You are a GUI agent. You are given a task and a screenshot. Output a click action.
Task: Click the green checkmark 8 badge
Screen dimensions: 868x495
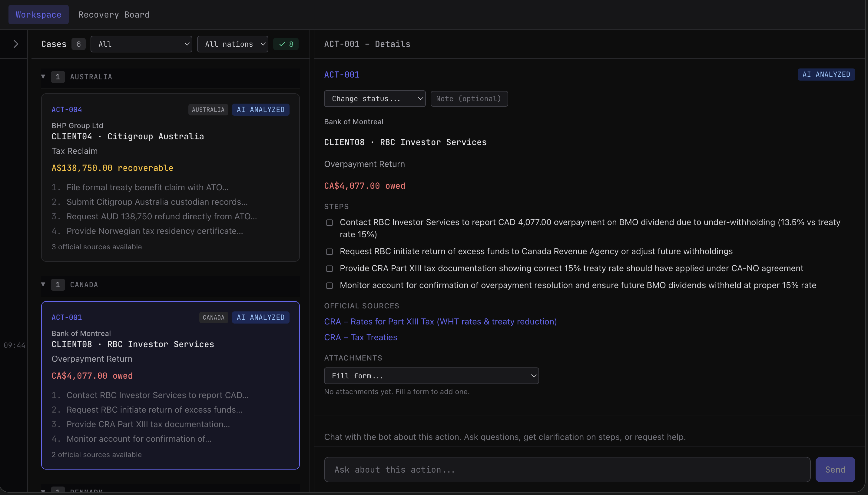pos(286,44)
